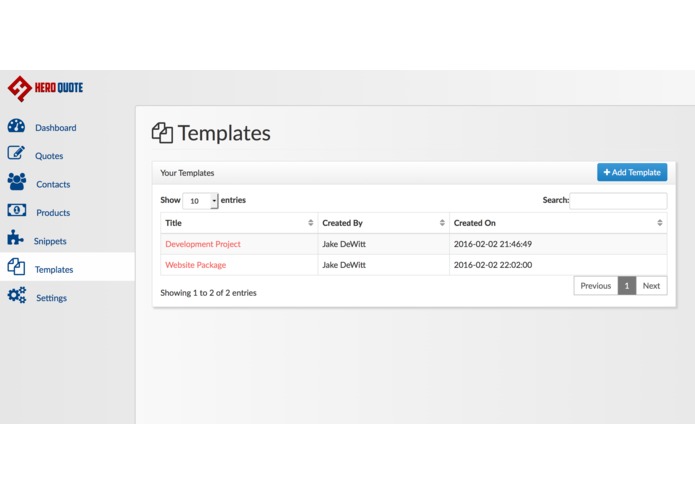Click the Dashboard gauge icon
This screenshot has height=494, width=695.
click(16, 126)
